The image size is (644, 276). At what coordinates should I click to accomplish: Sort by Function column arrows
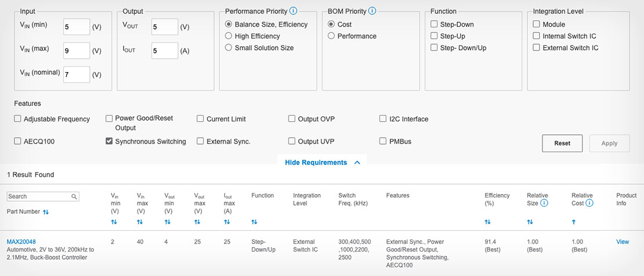tap(254, 222)
